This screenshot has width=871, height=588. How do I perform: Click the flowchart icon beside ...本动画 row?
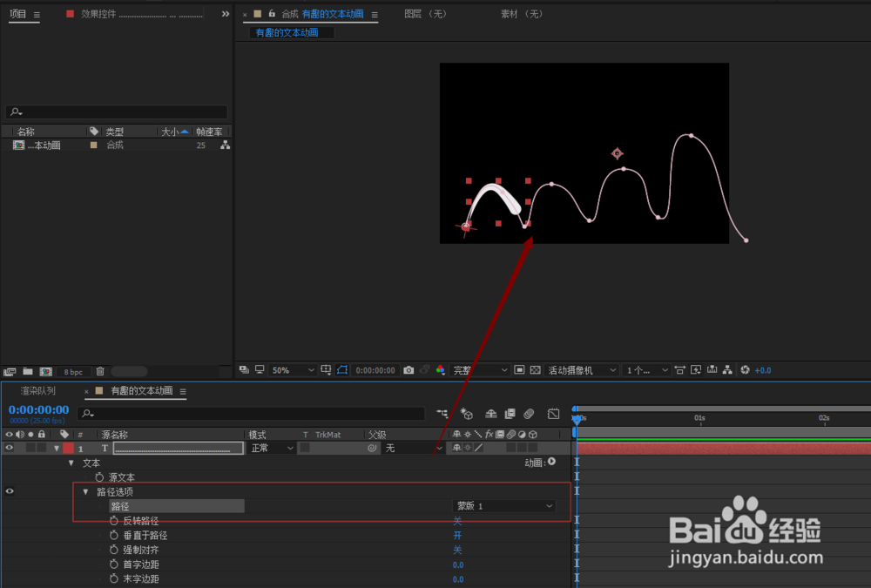[225, 145]
